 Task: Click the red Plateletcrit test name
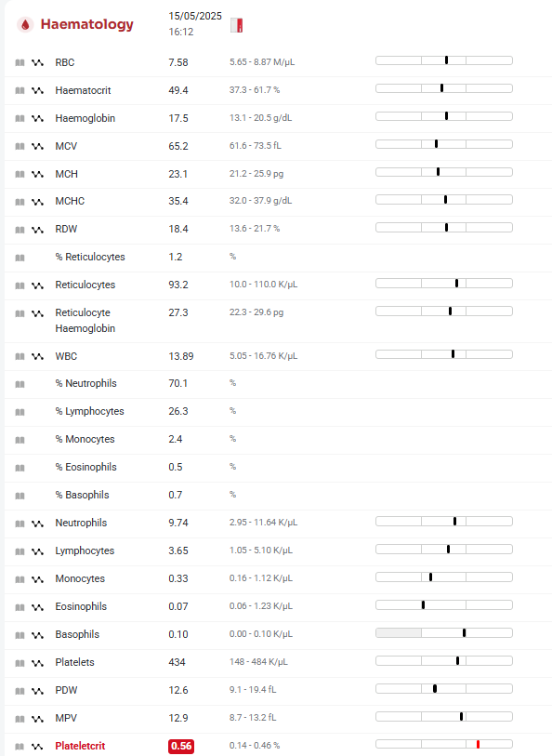(80, 746)
